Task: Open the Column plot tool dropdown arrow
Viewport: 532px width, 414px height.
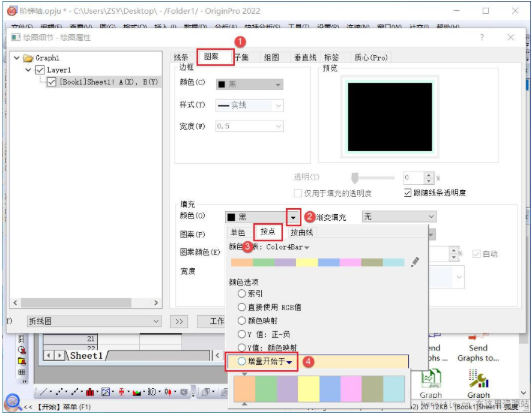Action: (x=97, y=392)
